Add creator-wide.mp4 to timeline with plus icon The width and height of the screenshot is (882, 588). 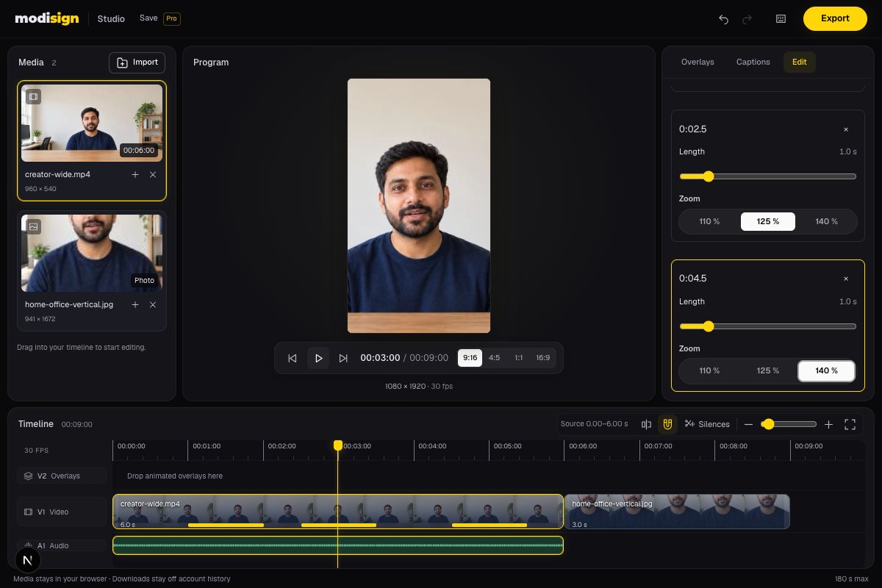click(135, 175)
